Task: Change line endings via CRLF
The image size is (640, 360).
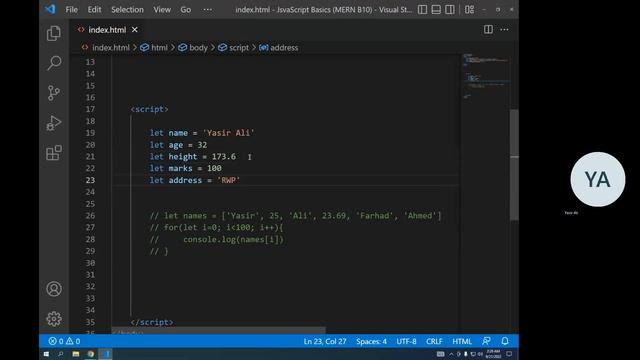Action: 434,341
